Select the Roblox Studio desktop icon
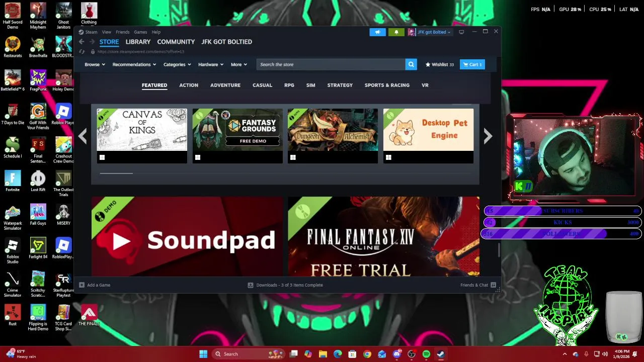Viewport: 644px width, 362px height. [x=13, y=251]
